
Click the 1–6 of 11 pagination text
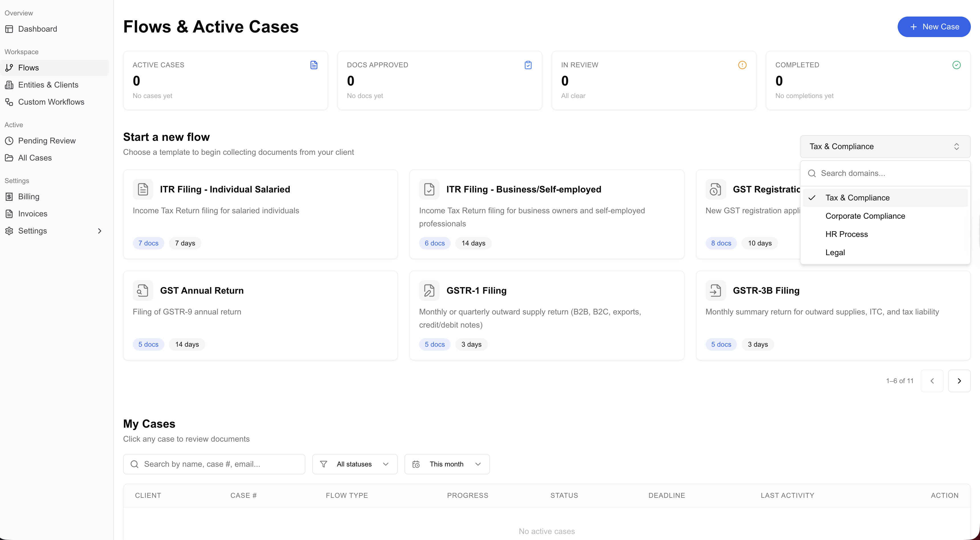point(900,381)
